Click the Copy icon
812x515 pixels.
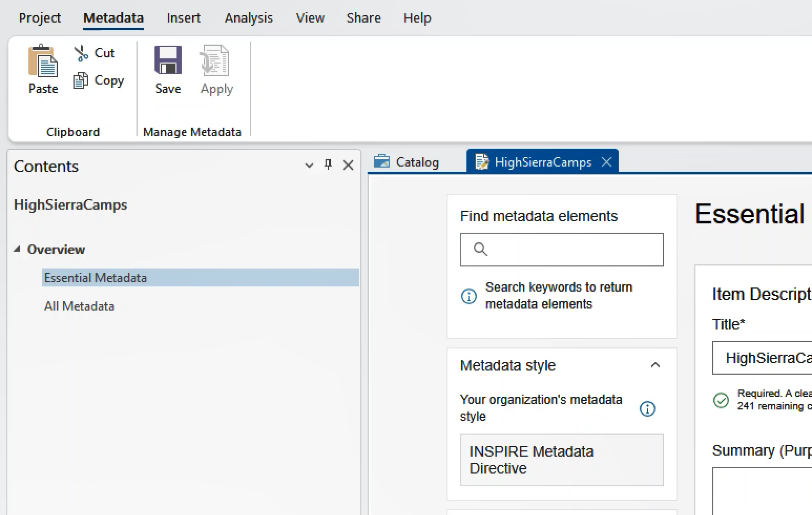click(80, 80)
